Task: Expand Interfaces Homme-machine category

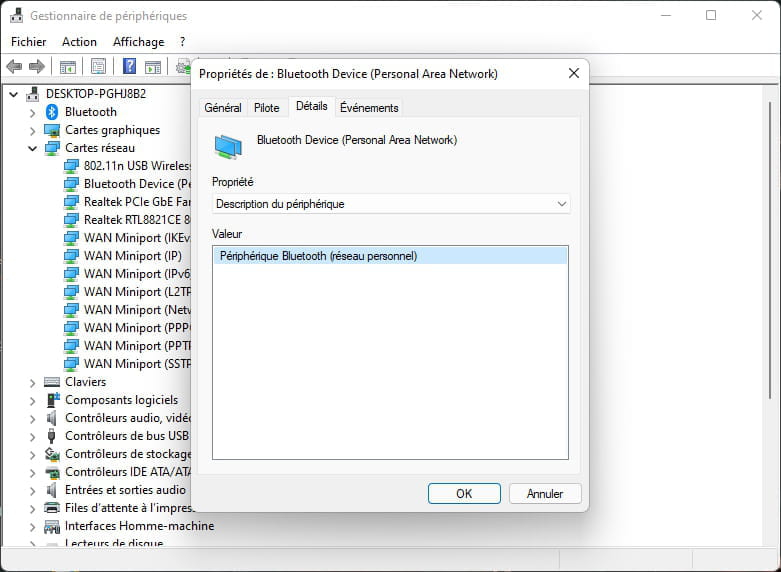Action: click(32, 526)
